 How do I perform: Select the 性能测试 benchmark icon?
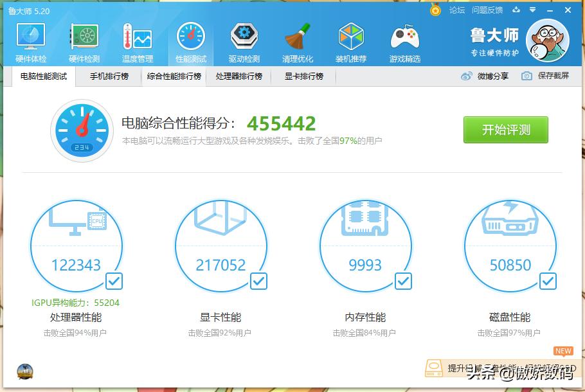point(190,40)
